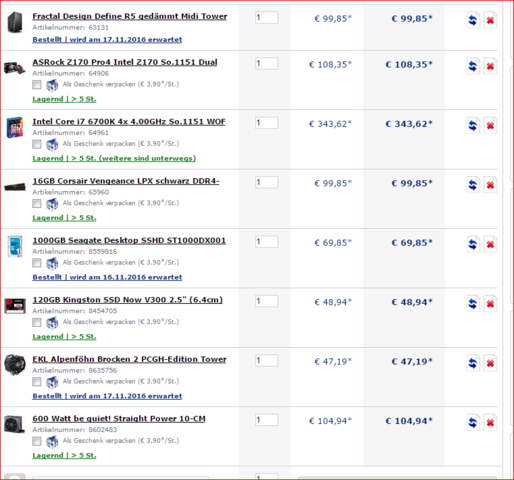Delete EKL Alpenföhn Brocken 2 item
This screenshot has height=480, width=514.
(x=490, y=363)
